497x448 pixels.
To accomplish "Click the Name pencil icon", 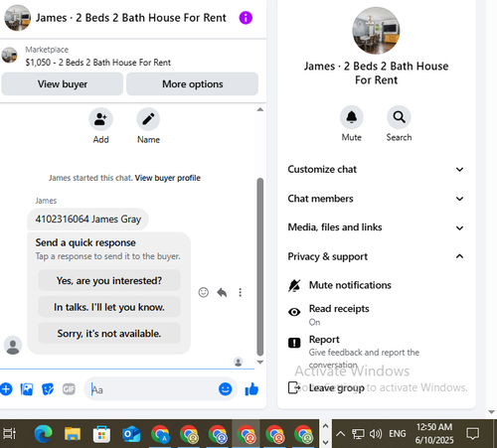I will coord(148,119).
